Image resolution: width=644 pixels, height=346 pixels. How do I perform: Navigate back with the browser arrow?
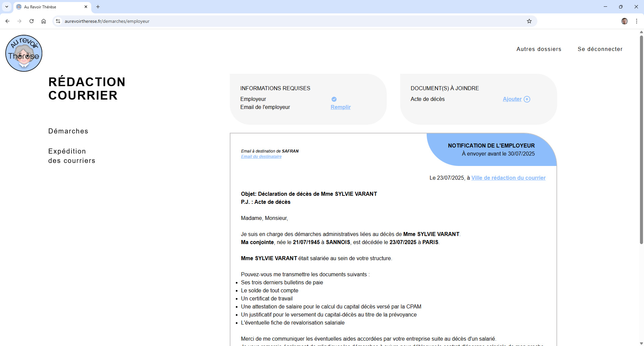pyautogui.click(x=7, y=21)
